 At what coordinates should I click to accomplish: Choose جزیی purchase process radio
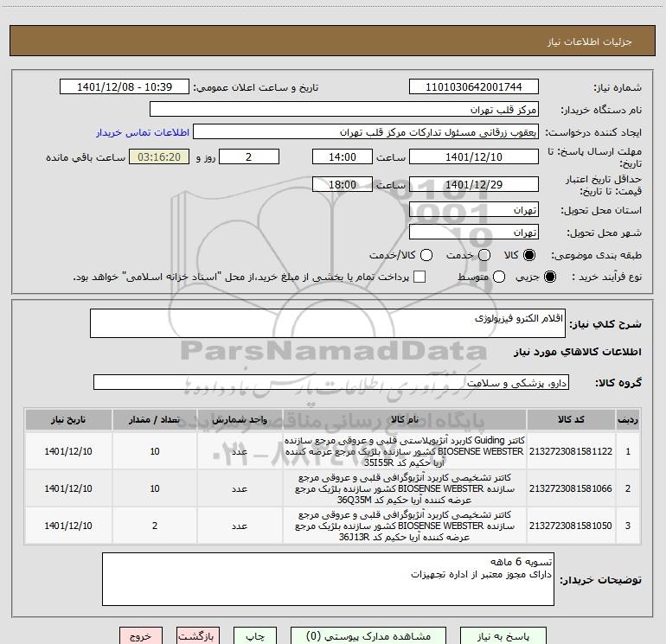click(x=549, y=277)
